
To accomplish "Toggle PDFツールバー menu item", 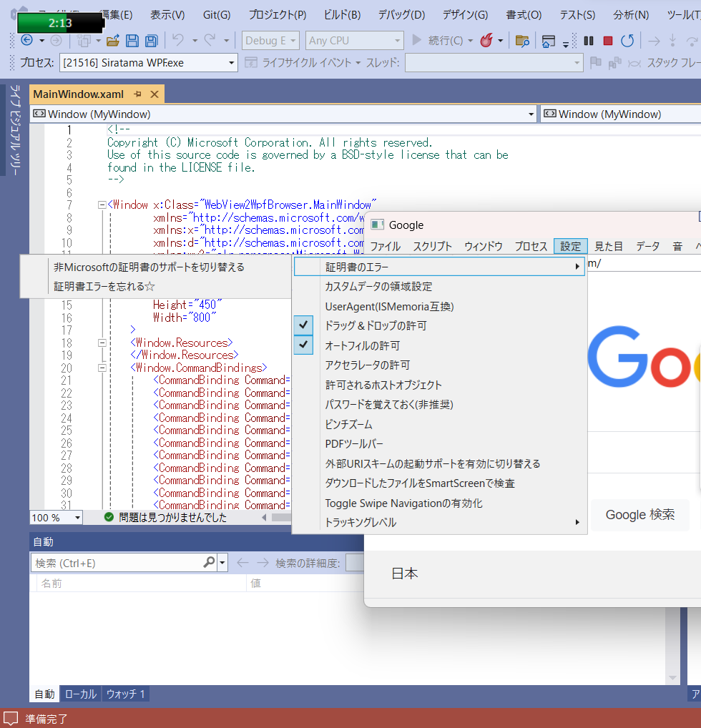I will (439, 444).
